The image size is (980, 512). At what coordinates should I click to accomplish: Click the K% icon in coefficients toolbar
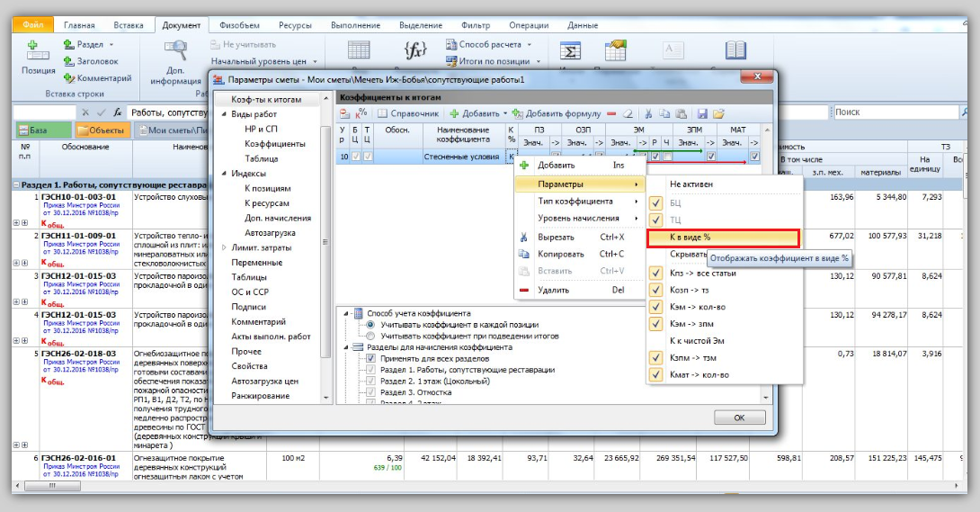[361, 113]
